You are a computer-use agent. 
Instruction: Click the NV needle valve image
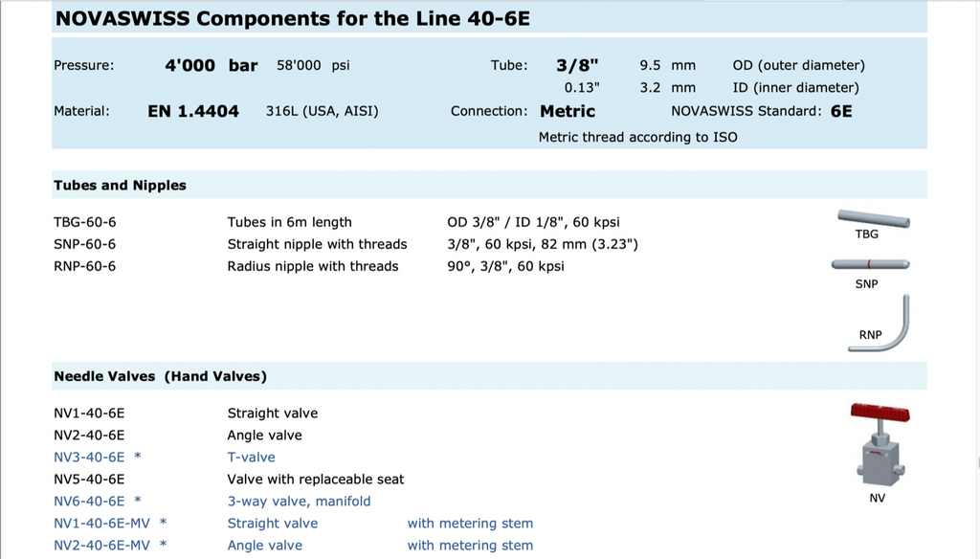[880, 445]
